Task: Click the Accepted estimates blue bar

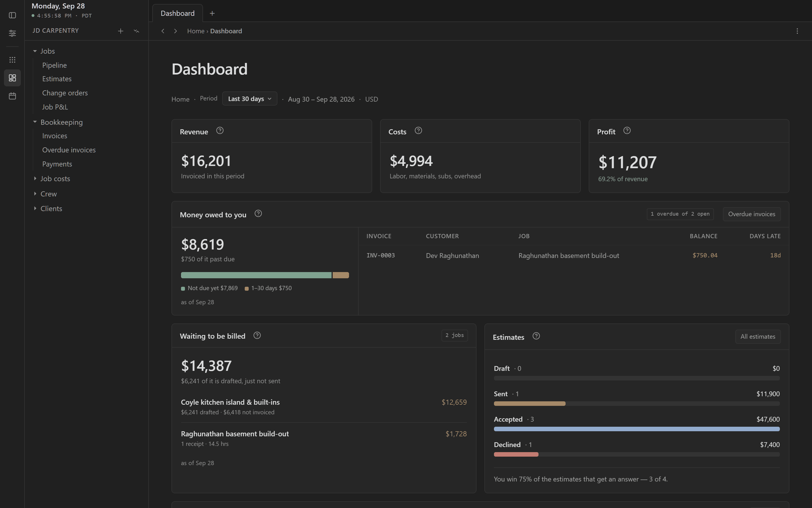Action: click(637, 429)
